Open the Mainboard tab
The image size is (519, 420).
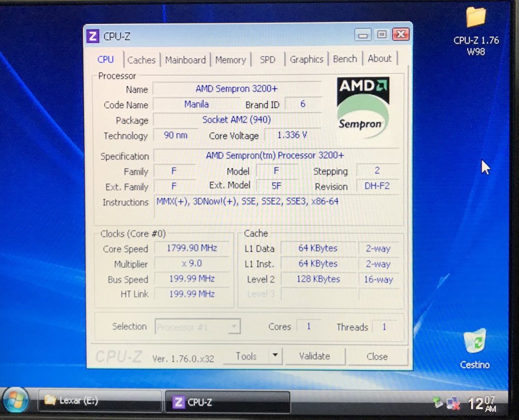coord(185,60)
